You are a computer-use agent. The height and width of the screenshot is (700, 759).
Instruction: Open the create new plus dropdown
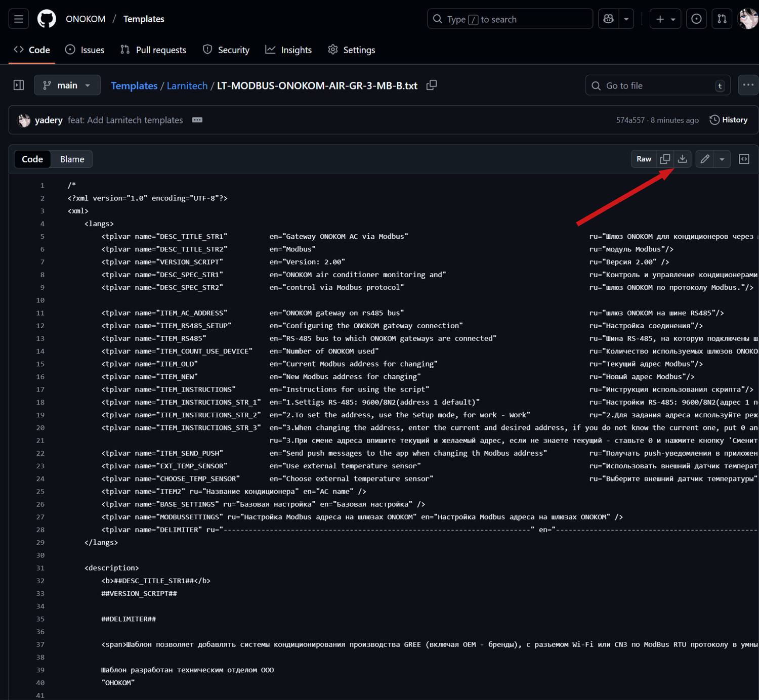(665, 19)
